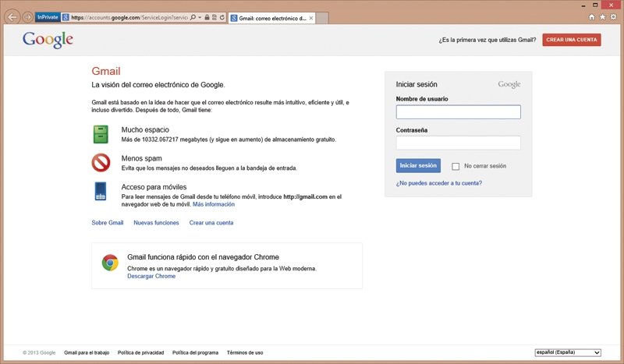This screenshot has height=364, width=624.
Task: Open browser Tools gear icon
Action: (x=613, y=17)
